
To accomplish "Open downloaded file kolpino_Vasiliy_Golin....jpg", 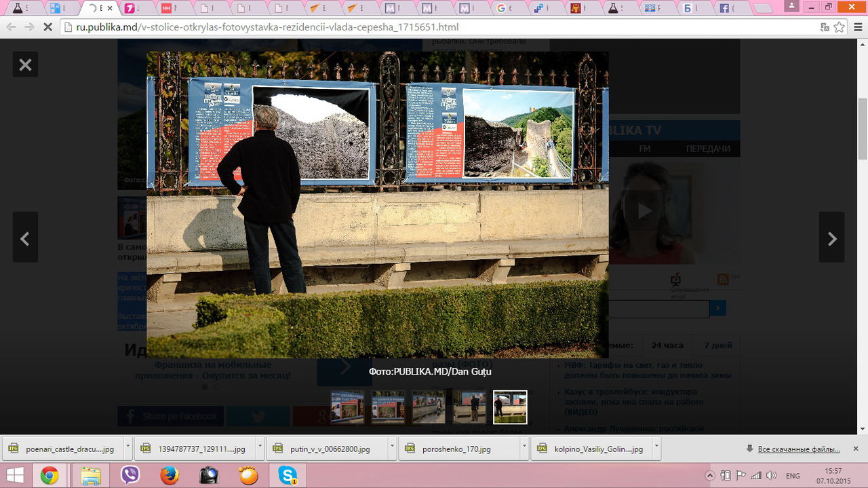I will (590, 449).
